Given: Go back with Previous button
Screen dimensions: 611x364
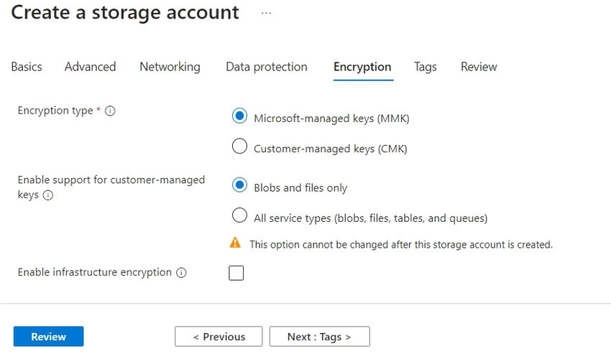Looking at the screenshot, I should 219,337.
